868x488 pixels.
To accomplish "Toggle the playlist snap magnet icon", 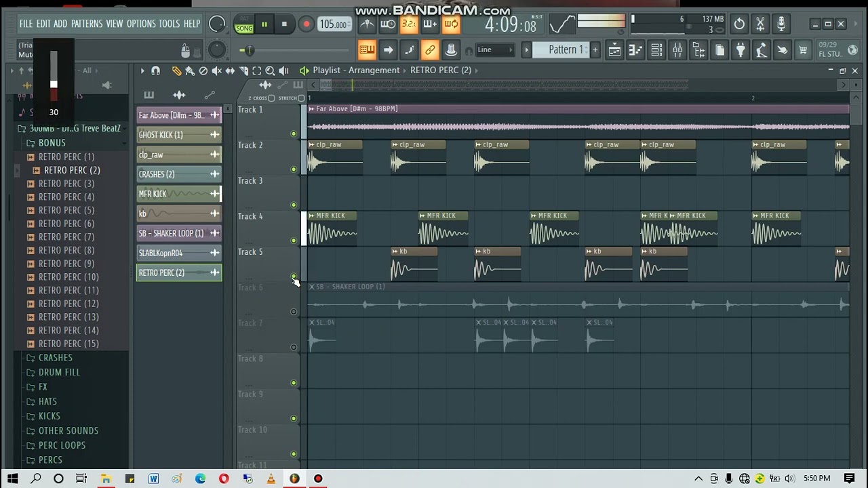I will (155, 70).
